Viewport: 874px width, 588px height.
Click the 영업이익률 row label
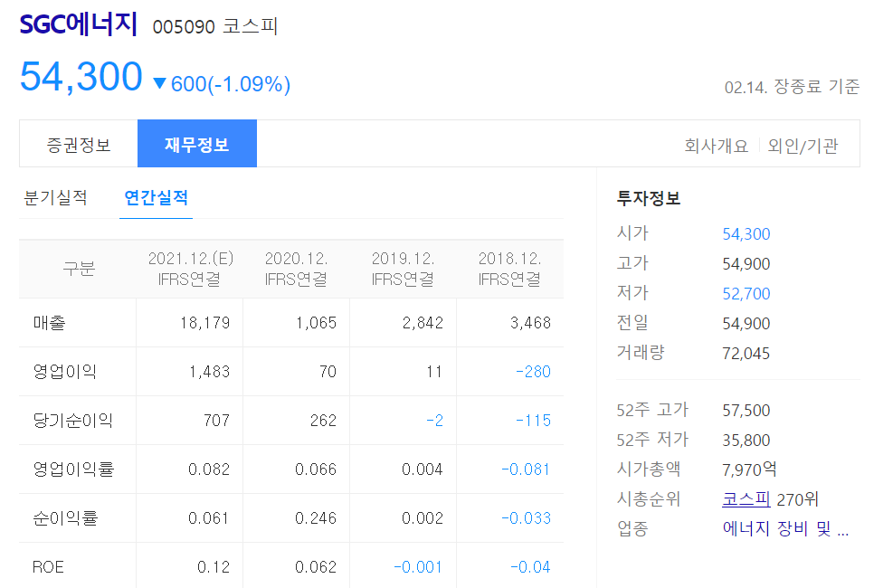click(73, 469)
